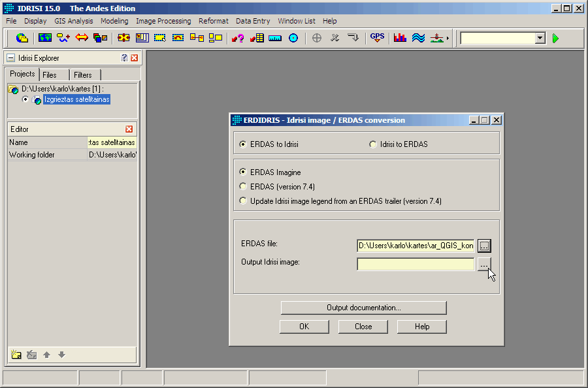588x388 pixels.
Task: Click the Output Idrisi image field
Action: 416,265
